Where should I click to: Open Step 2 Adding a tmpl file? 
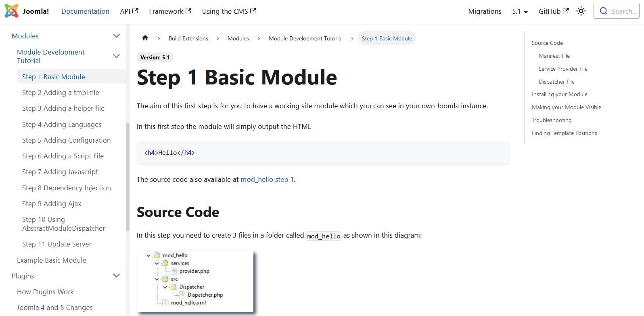point(61,93)
